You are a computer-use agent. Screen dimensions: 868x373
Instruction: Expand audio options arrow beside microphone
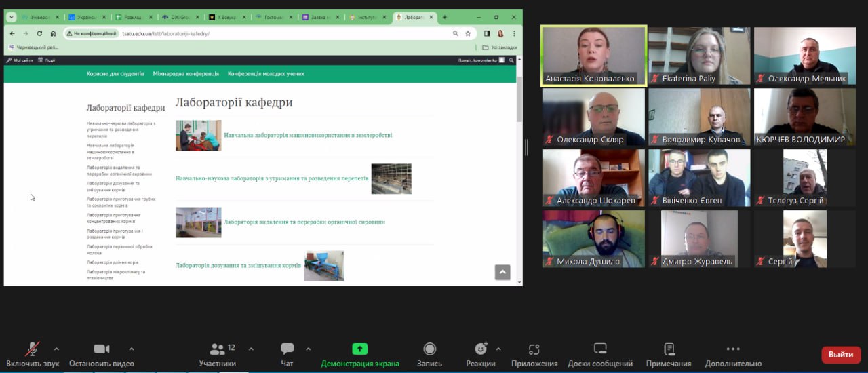pos(56,349)
